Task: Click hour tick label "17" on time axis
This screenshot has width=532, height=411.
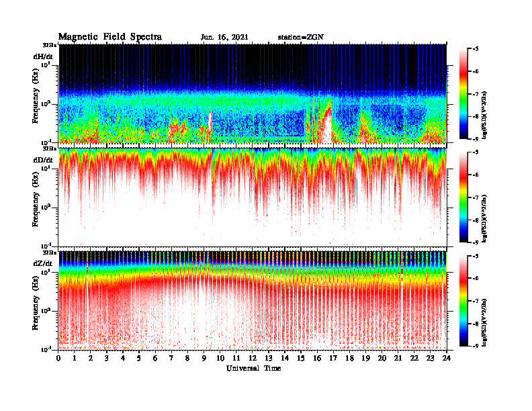Action: tap(333, 359)
